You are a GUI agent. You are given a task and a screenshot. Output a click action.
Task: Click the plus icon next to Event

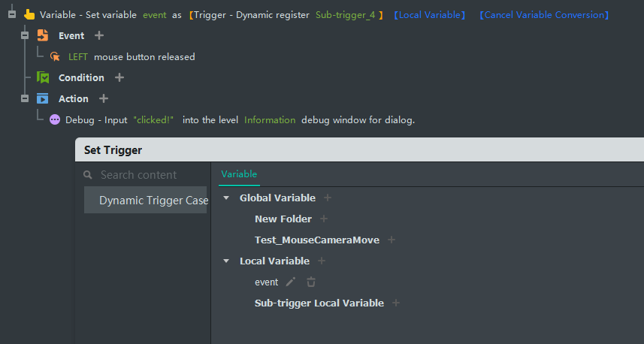99,35
